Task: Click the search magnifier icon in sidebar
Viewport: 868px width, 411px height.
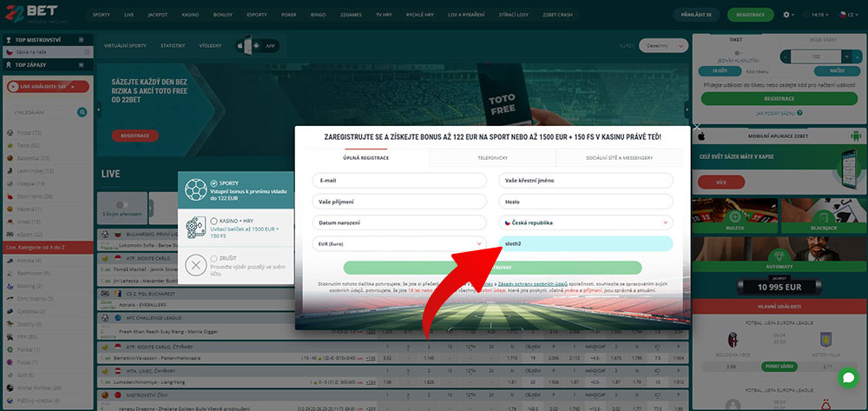Action: [82, 112]
